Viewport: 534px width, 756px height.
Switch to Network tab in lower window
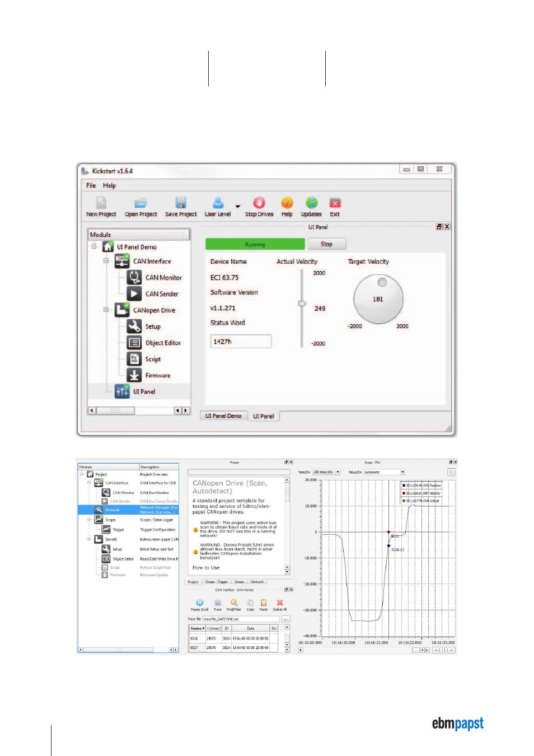(x=257, y=582)
